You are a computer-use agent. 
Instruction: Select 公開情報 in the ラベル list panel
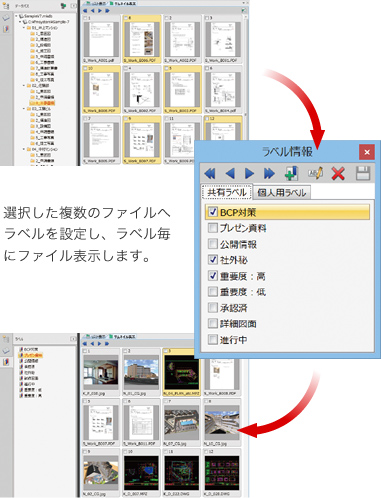click(29, 361)
